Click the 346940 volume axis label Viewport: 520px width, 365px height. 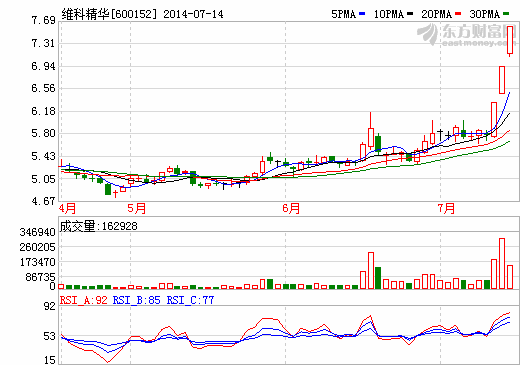38,232
